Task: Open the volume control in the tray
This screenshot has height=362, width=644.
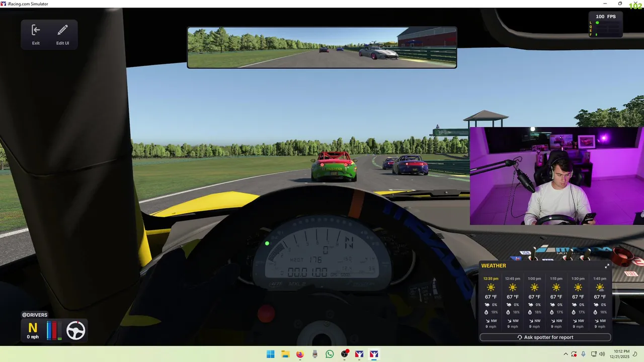Action: (602, 354)
